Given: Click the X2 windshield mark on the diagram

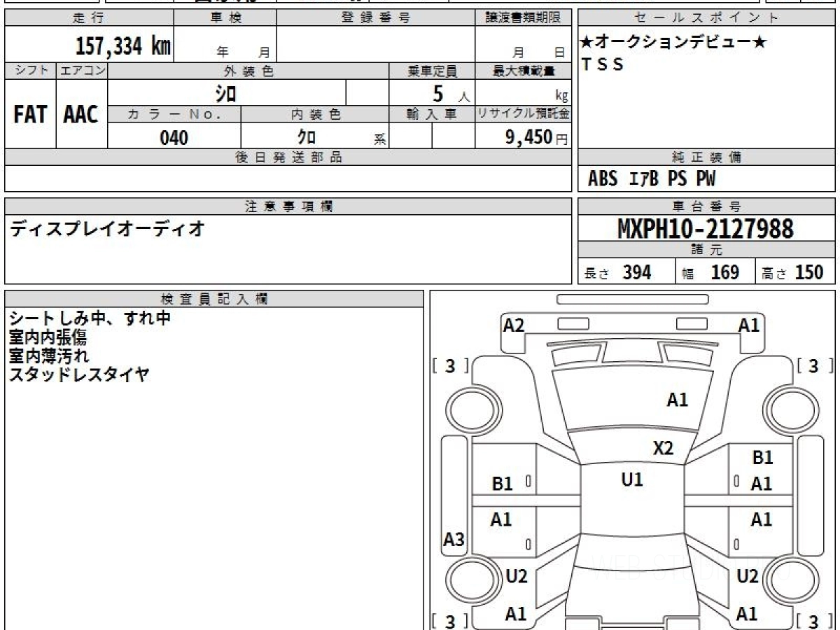Looking at the screenshot, I should tap(663, 448).
